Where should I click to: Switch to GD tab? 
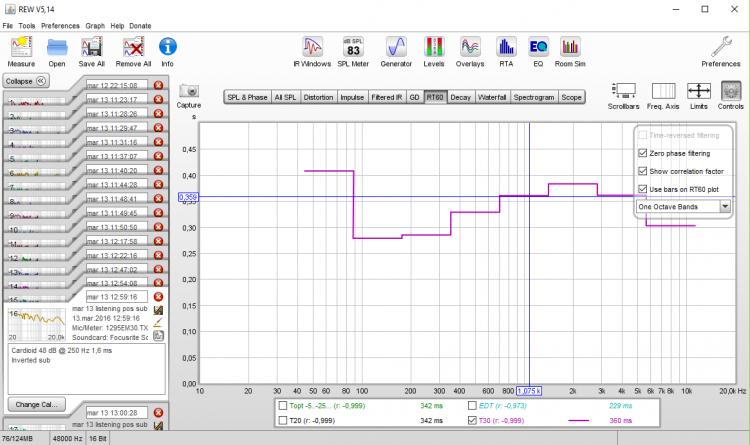415,97
